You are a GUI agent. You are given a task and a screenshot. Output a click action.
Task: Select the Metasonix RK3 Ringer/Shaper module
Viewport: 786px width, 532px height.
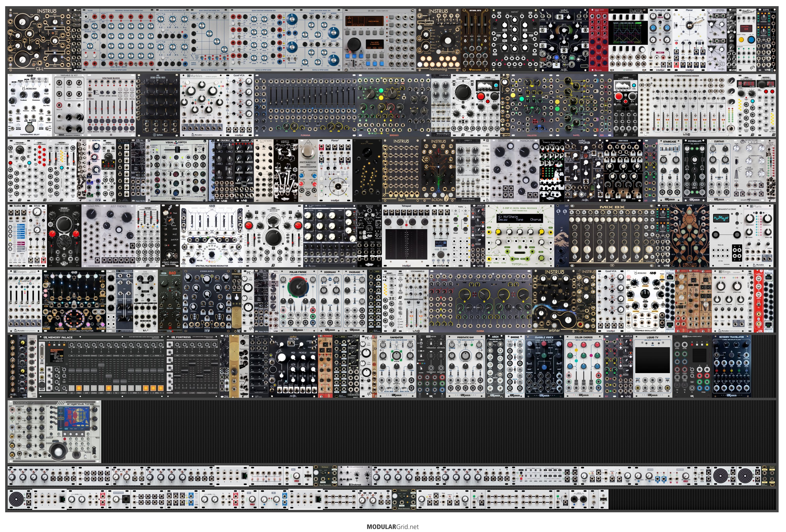[308, 171]
